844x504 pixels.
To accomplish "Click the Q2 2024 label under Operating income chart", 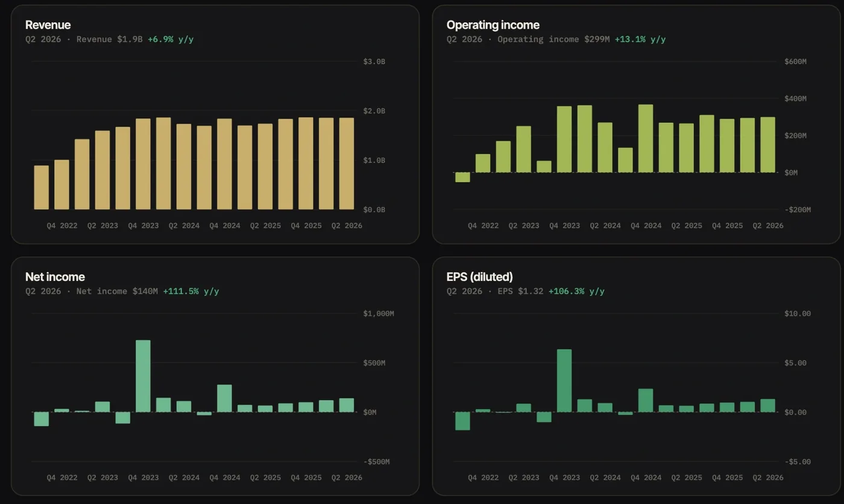I will (x=605, y=225).
